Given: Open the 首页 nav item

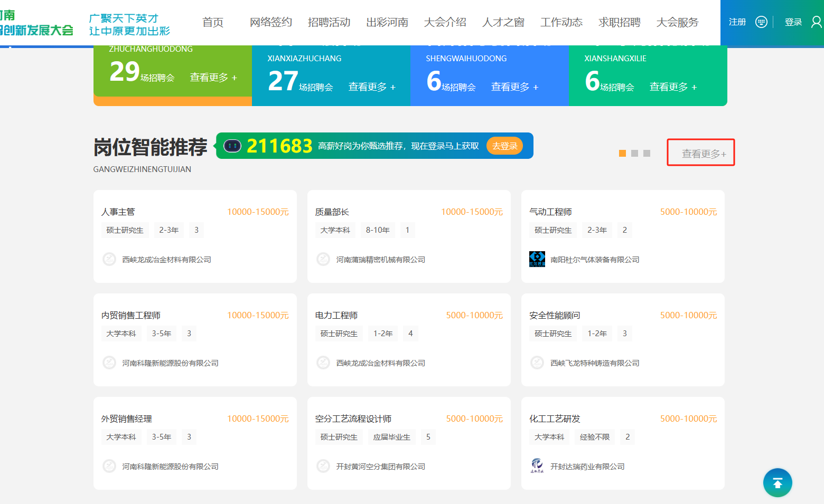Looking at the screenshot, I should [x=213, y=22].
